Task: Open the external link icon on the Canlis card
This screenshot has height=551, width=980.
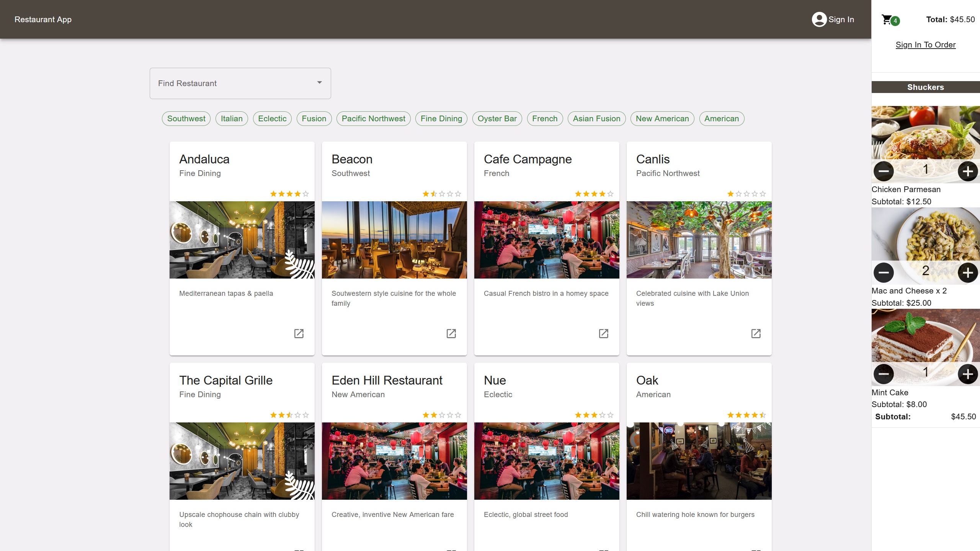Action: [x=756, y=334]
